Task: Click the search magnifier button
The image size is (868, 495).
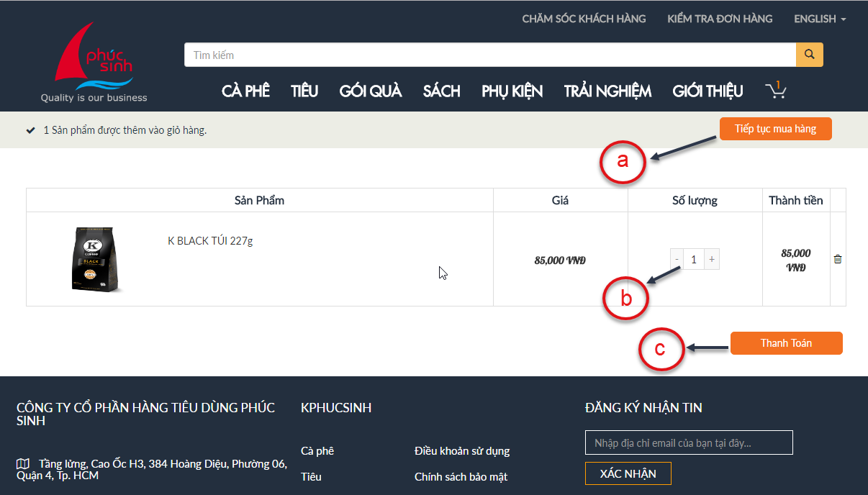Action: click(x=809, y=55)
